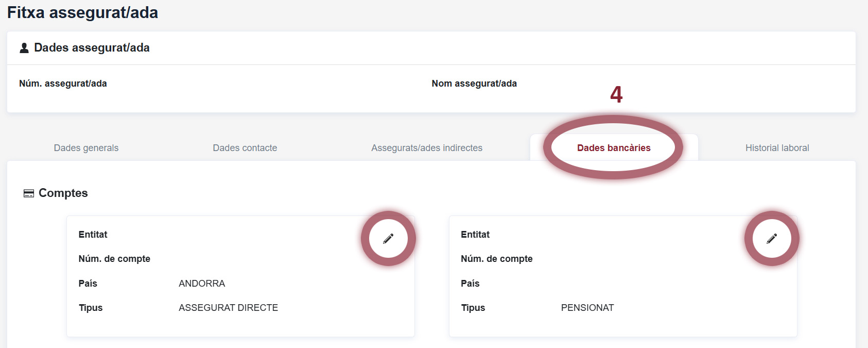The width and height of the screenshot is (868, 348).
Task: Select the Núm. assegurat/ada label
Action: (63, 84)
